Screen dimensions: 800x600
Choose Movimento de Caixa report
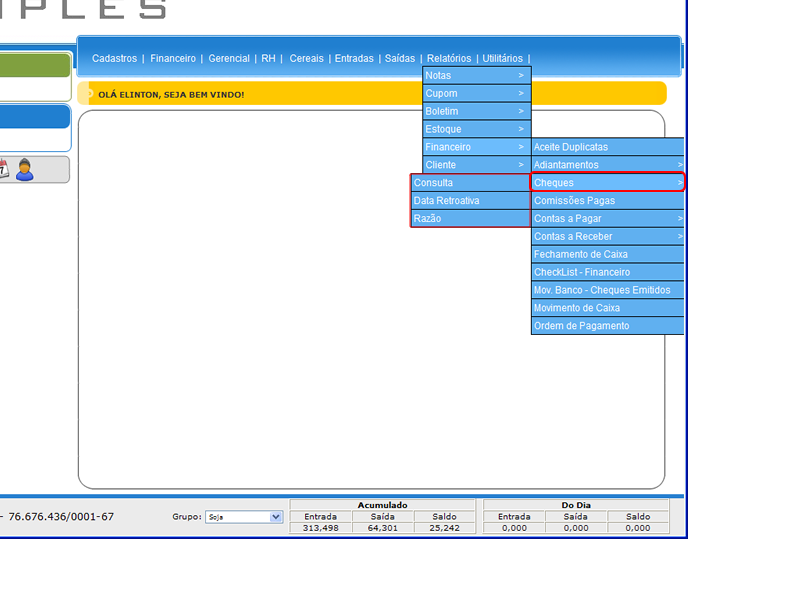click(608, 308)
